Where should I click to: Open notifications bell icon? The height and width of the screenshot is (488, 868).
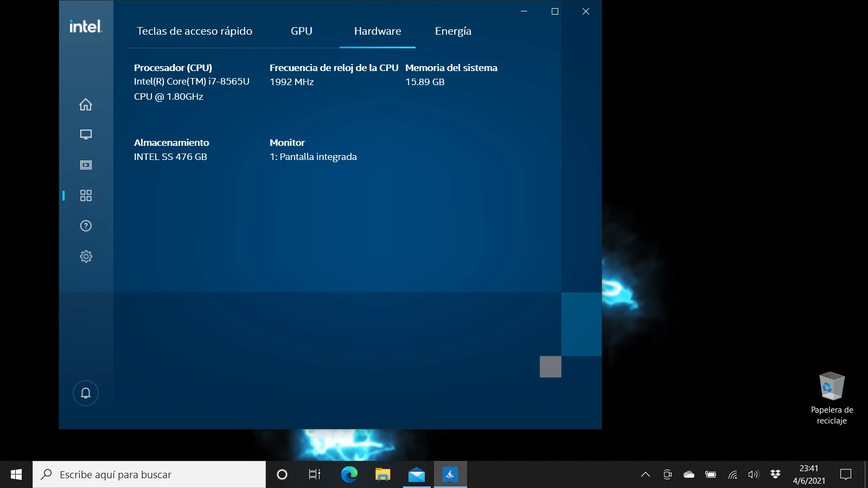point(86,393)
